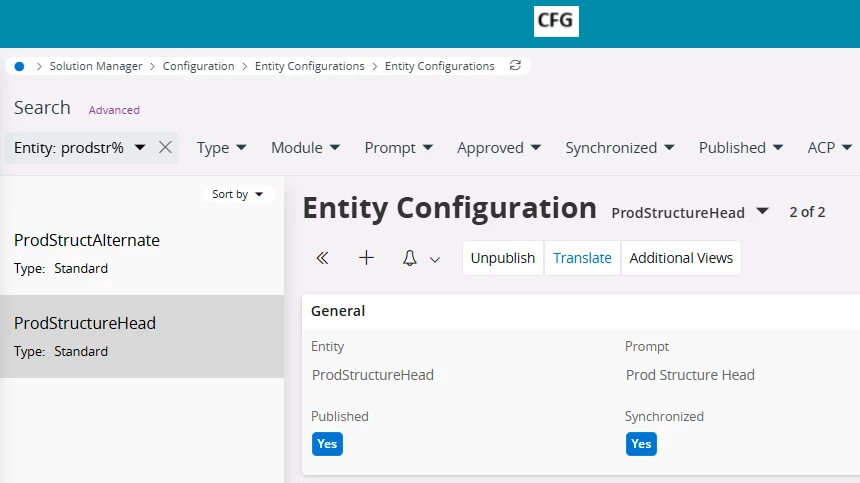Viewport: 860px width, 483px height.
Task: Click the blue home dot in breadcrumb
Action: [x=19, y=66]
